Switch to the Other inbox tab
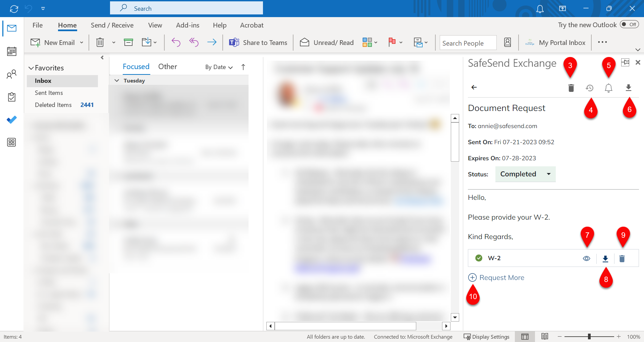This screenshot has height=342, width=644. 168,66
